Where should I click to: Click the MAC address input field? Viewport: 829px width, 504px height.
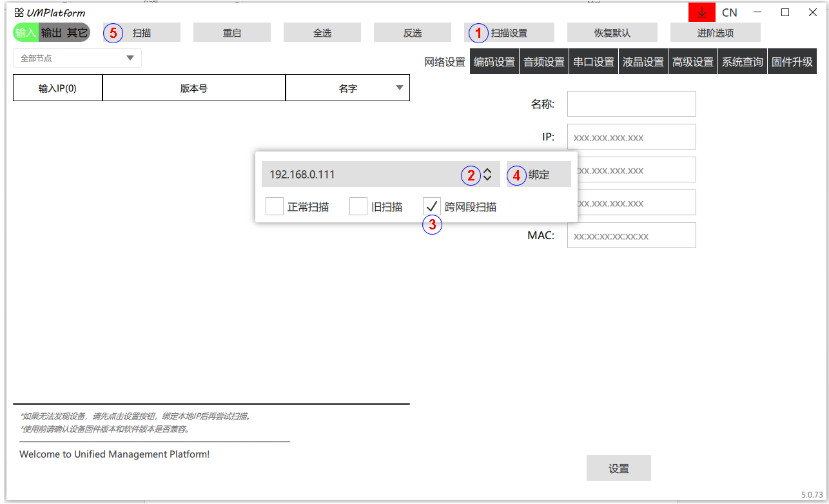click(x=631, y=235)
